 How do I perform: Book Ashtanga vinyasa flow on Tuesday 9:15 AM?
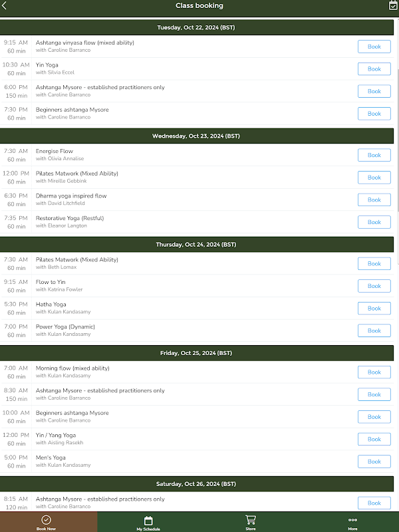click(374, 47)
